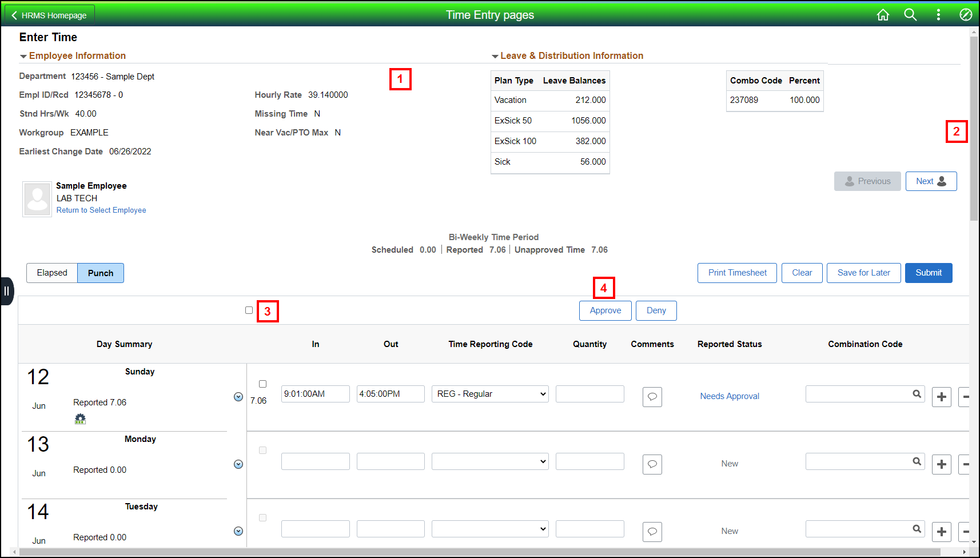
Task: Open REG - Regular time reporting dropdown
Action: coord(489,394)
